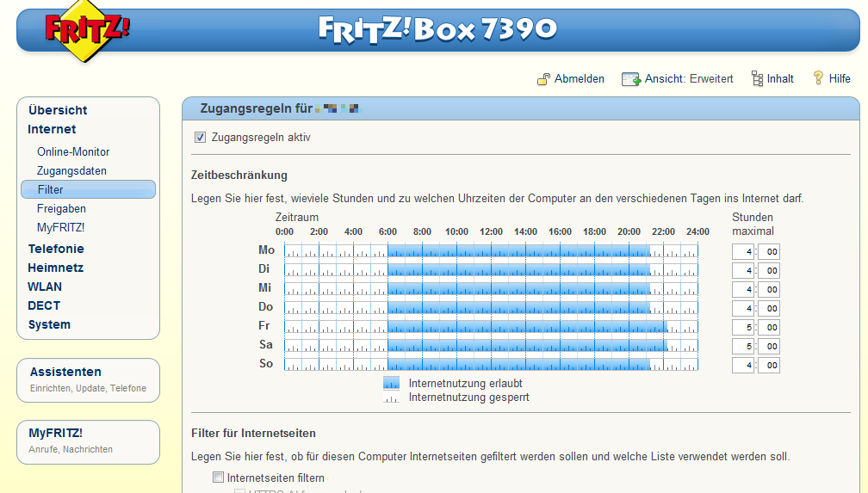Image resolution: width=868 pixels, height=493 pixels.
Task: Click the Sunday (So) time bar
Action: [491, 364]
